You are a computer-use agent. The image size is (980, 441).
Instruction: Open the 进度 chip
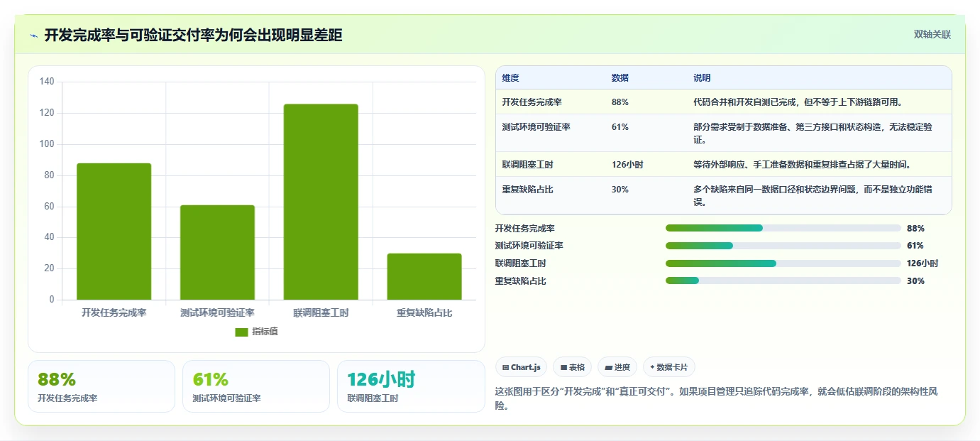pos(617,367)
